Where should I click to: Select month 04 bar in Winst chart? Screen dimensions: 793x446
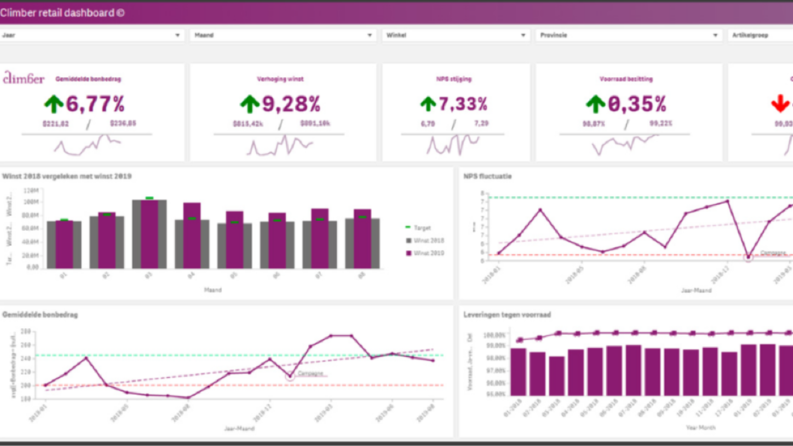click(x=192, y=236)
